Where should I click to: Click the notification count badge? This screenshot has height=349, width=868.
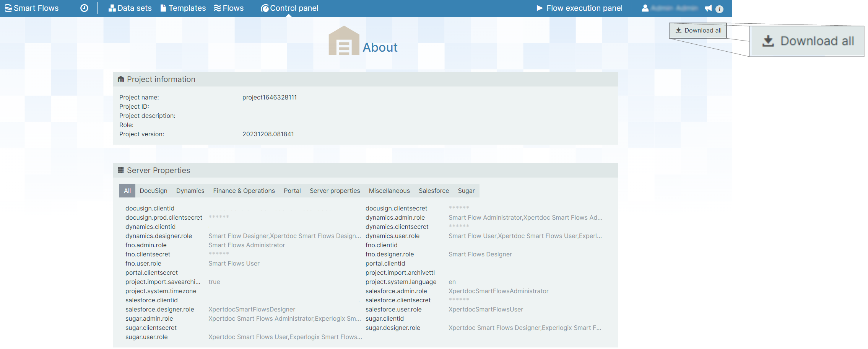719,9
